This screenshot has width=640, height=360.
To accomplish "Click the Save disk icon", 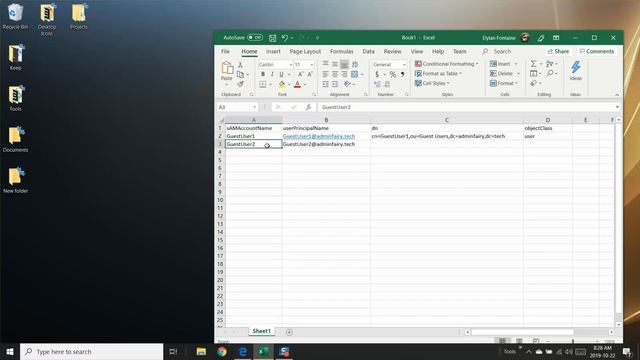I will pyautogui.click(x=272, y=38).
